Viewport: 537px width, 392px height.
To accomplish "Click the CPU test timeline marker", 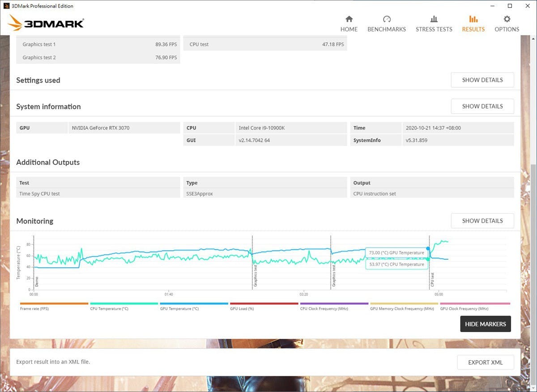I will click(432, 279).
